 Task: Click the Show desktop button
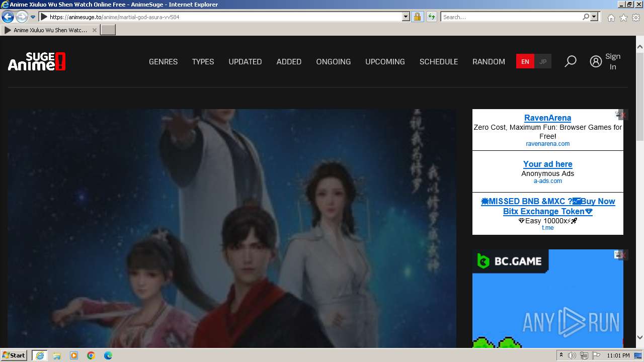coord(638,355)
